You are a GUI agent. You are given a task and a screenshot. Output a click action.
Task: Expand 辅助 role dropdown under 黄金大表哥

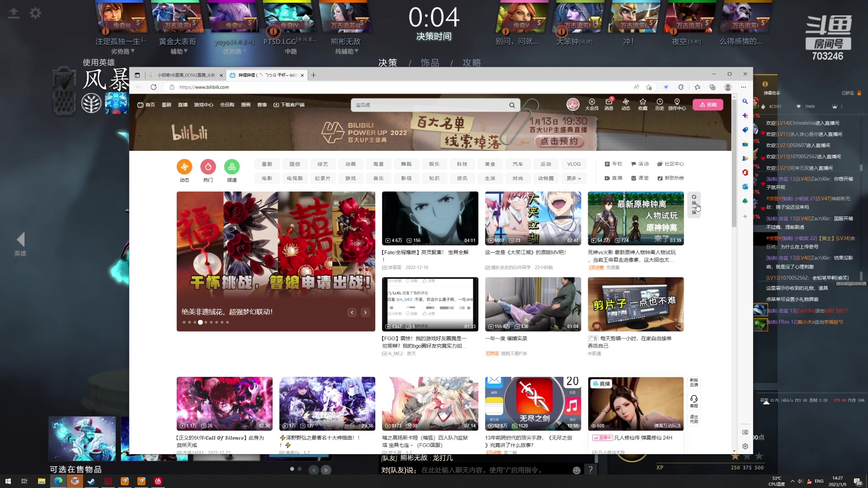click(x=186, y=51)
